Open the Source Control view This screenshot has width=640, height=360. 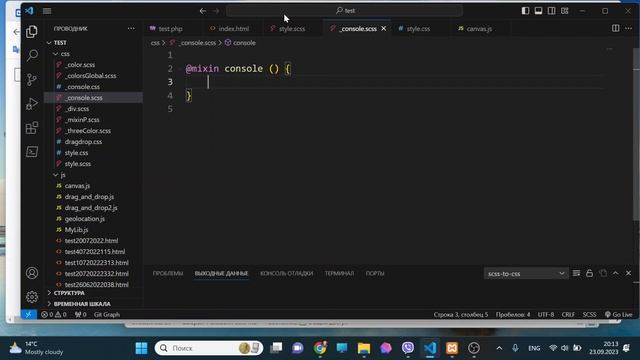tap(32, 79)
